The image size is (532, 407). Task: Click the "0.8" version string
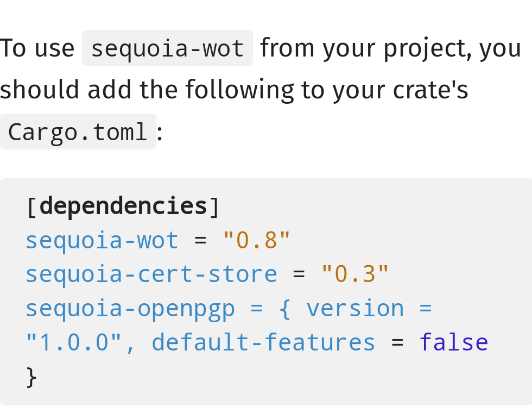pyautogui.click(x=257, y=240)
